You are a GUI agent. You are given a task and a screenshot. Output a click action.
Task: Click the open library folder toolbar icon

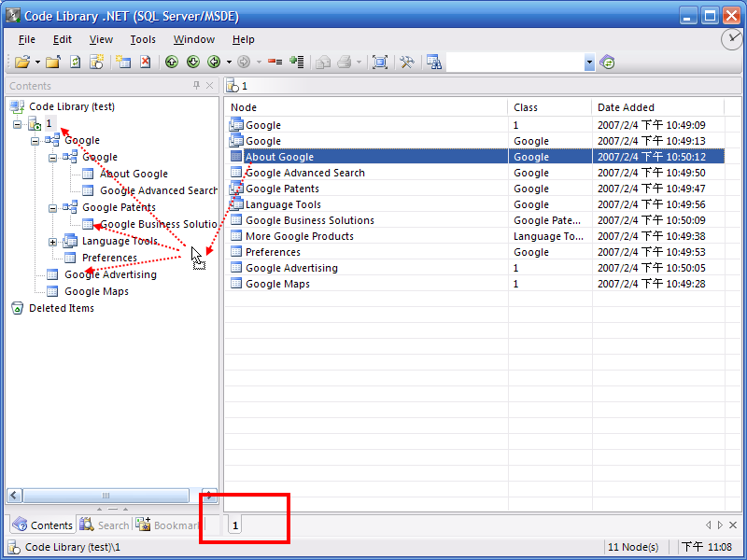click(21, 62)
